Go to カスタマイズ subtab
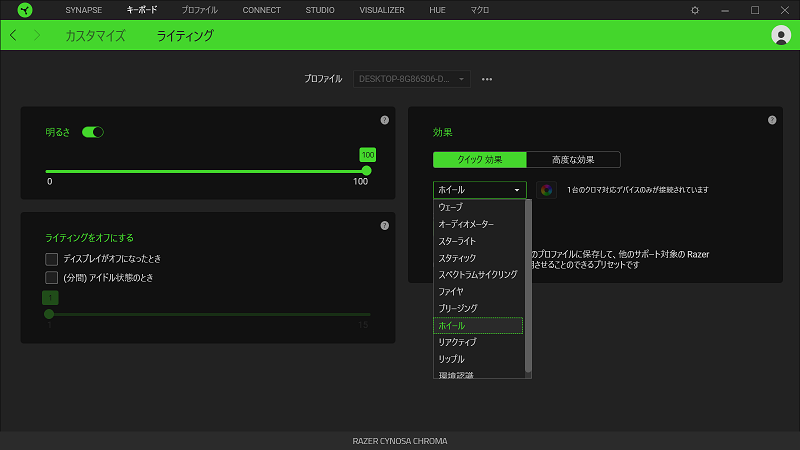This screenshot has width=800, height=450. click(95, 36)
